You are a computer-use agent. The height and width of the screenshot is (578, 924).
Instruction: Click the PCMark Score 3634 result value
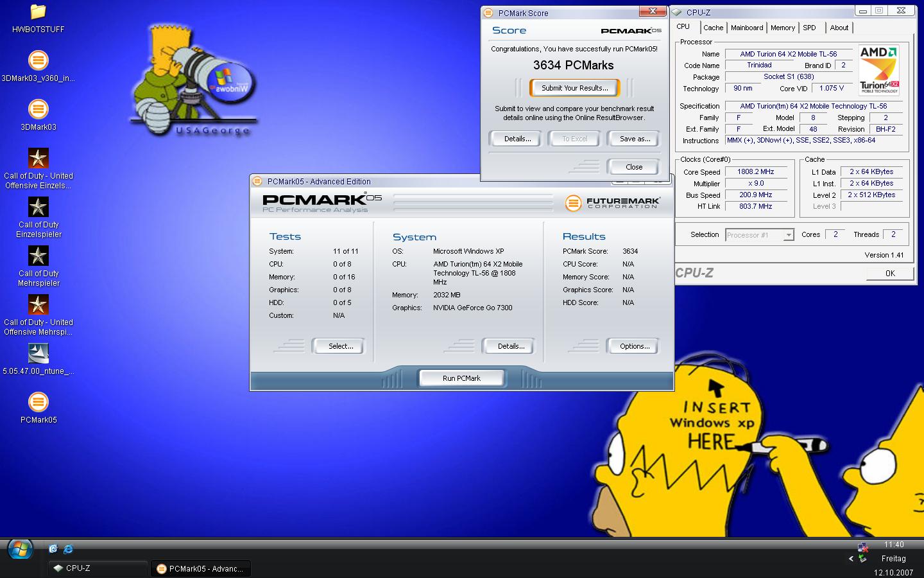click(x=630, y=251)
